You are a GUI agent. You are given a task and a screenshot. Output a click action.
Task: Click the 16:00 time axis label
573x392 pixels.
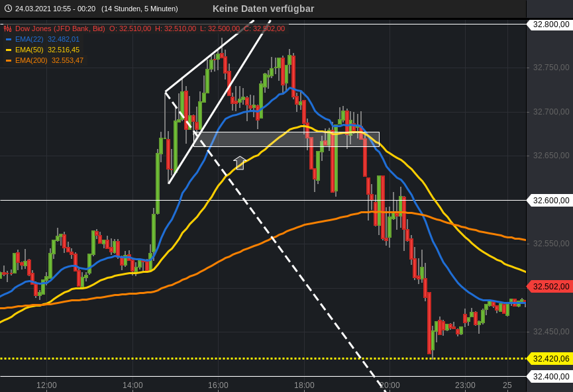coord(218,385)
